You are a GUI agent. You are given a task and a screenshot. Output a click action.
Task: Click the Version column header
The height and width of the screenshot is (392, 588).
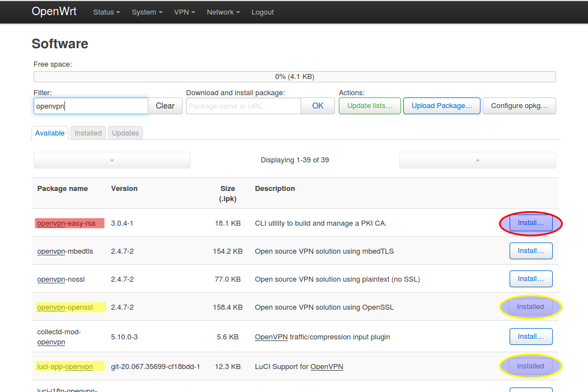[x=124, y=189]
